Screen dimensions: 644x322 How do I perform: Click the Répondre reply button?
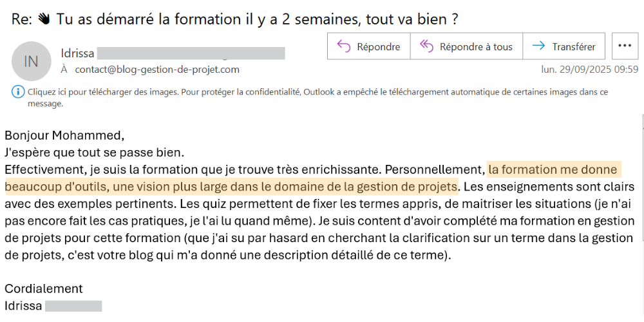point(368,46)
